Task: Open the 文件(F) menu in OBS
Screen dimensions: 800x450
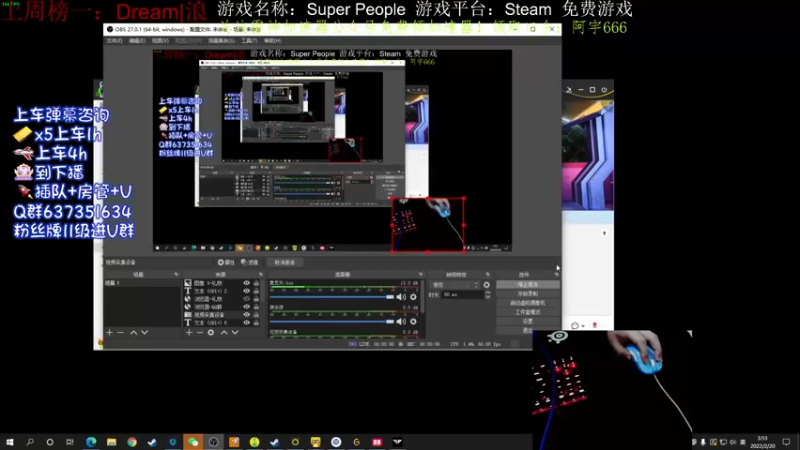Action: (114, 41)
